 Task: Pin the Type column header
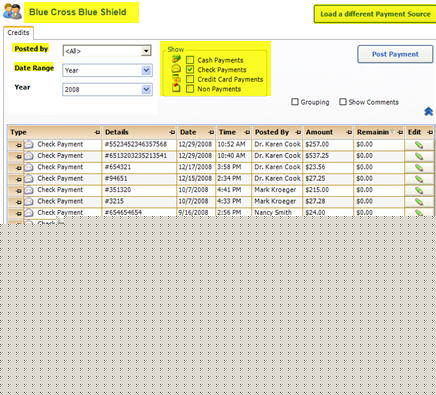point(97,132)
